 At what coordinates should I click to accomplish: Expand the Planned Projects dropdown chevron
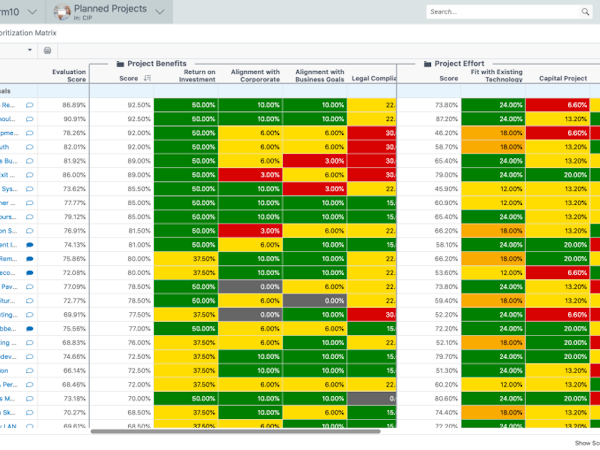pyautogui.click(x=158, y=11)
